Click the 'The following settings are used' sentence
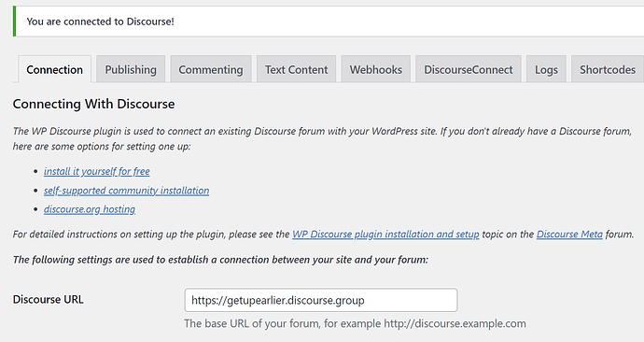Viewport: 644px width, 342px height. pos(220,260)
